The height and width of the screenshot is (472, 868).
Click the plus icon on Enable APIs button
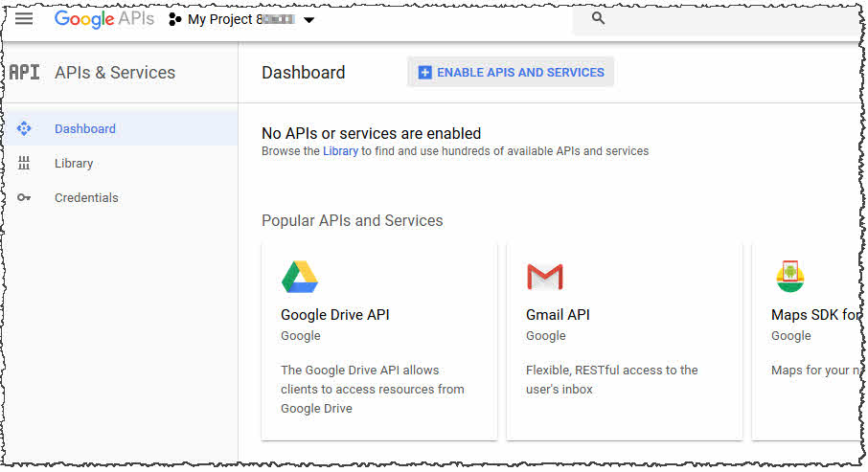click(x=425, y=73)
